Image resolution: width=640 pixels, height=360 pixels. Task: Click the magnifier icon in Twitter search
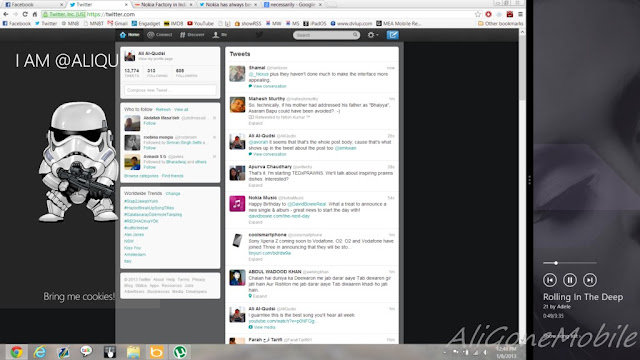coord(356,35)
